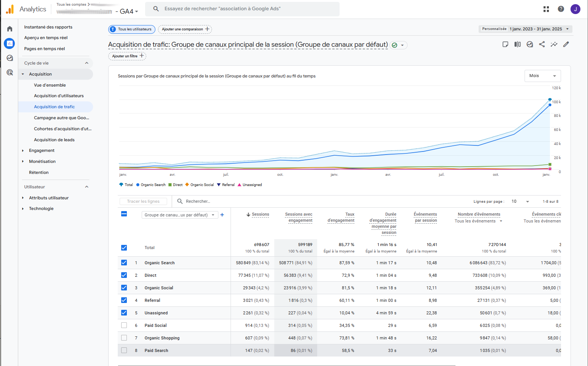Click the Tracer les lignes button
Viewport: 588px width, 366px height.
(143, 201)
